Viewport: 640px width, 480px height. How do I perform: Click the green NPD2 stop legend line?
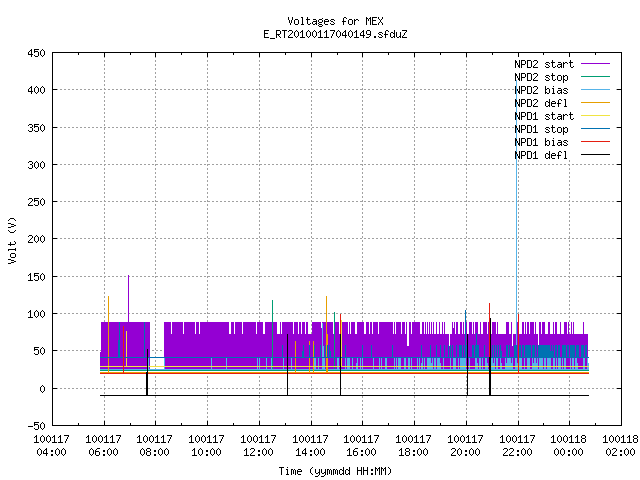(x=595, y=76)
